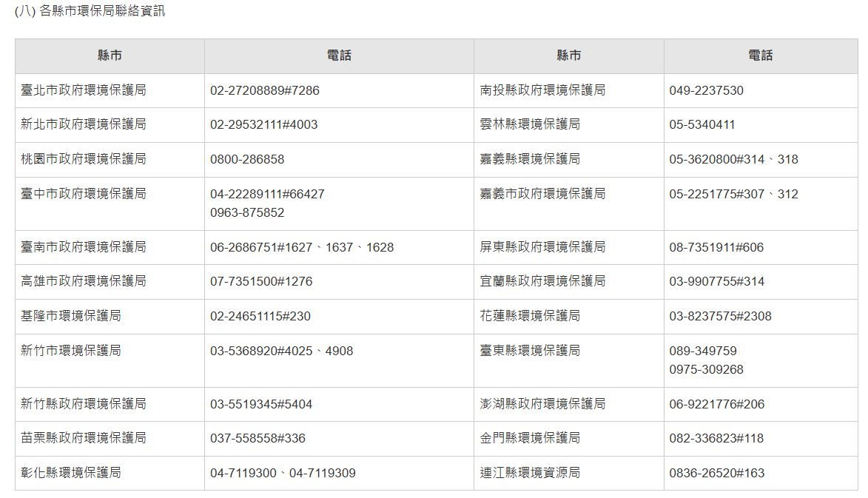Screen dimensions: 868x498
Task: Select phone number 05-2251775#307
Action: click(x=717, y=194)
